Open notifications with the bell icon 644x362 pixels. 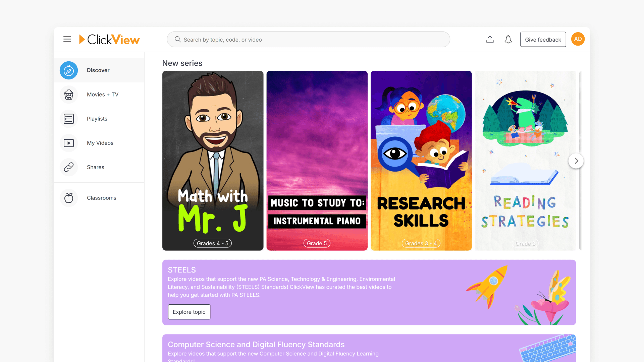point(508,39)
